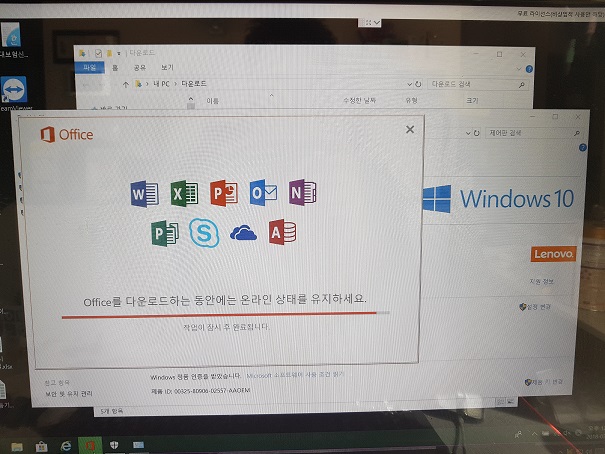The image size is (605, 454).
Task: Click the Excel icon in Office installer
Action: 184,193
